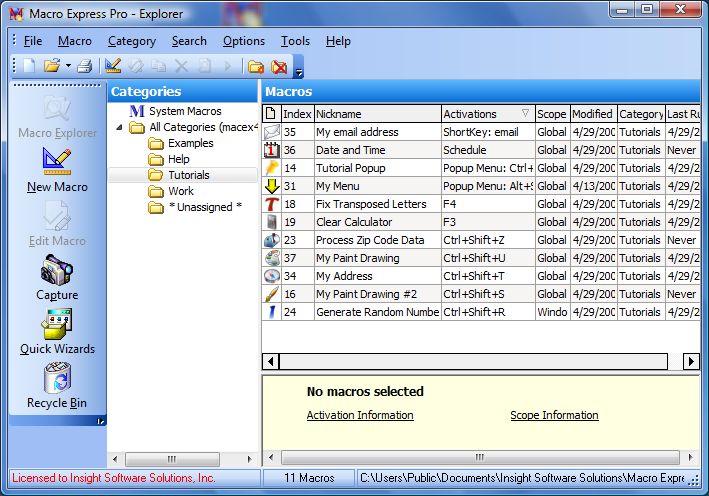
Task: Sort by the Modified column header
Action: click(x=593, y=114)
